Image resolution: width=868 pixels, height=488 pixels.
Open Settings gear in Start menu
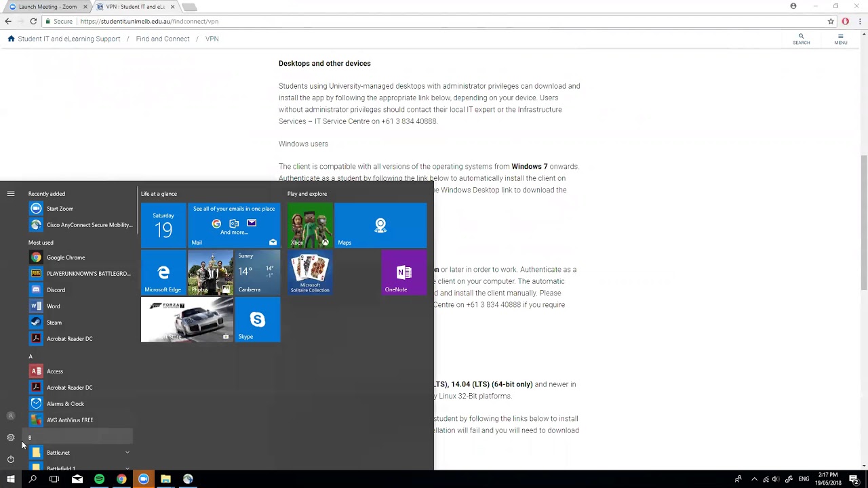[11, 437]
